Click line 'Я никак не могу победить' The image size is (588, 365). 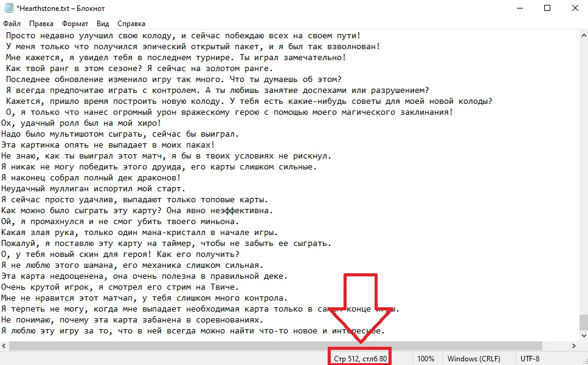pos(159,167)
